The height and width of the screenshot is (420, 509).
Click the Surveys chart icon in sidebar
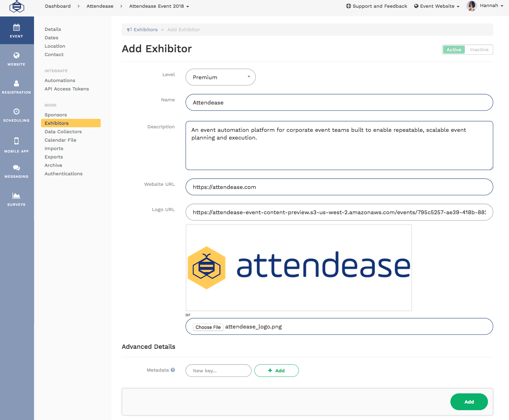point(16,196)
